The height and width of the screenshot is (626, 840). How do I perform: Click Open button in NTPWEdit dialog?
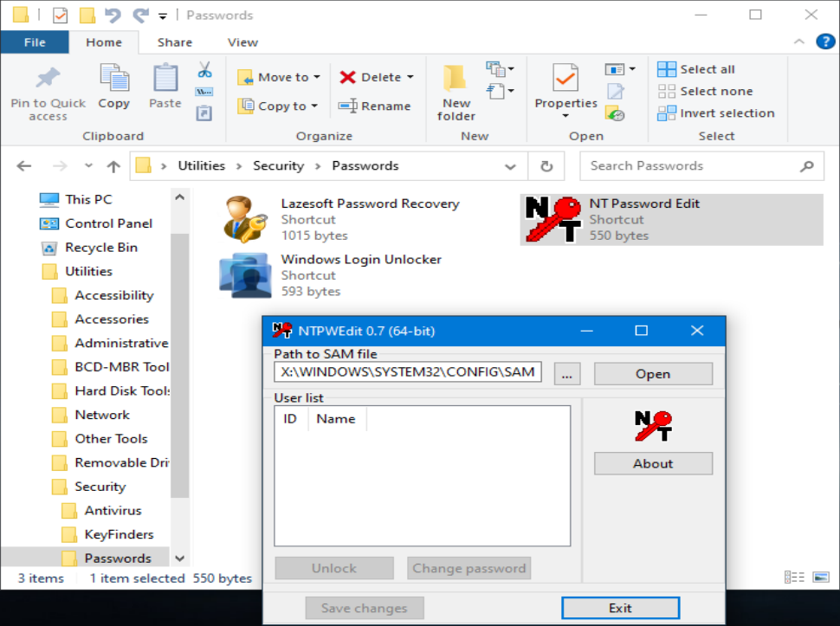[x=653, y=374]
